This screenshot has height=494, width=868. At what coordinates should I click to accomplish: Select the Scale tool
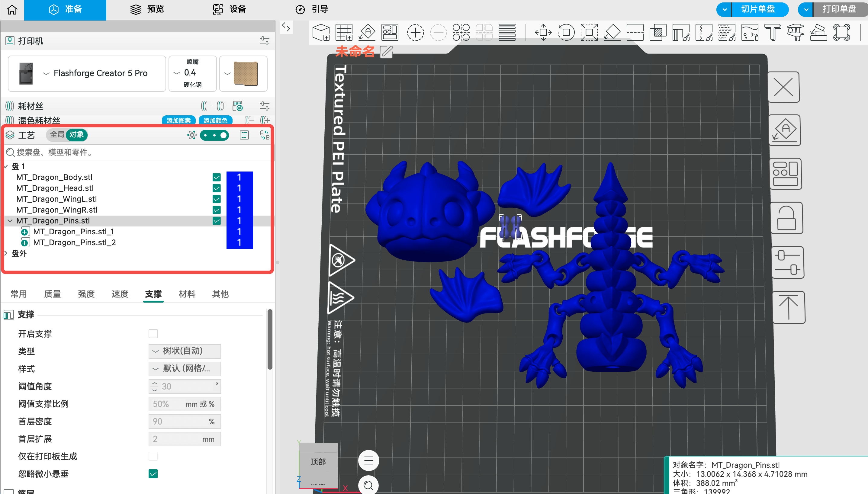(x=589, y=33)
